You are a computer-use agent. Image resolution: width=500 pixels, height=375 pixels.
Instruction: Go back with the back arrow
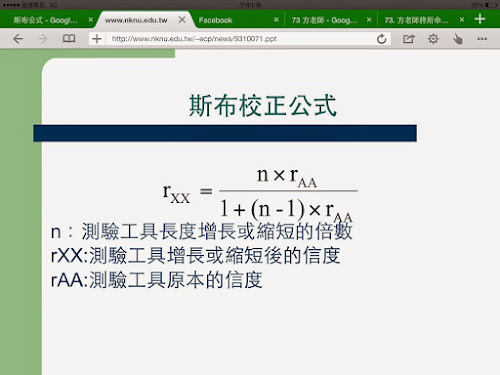click(18, 39)
